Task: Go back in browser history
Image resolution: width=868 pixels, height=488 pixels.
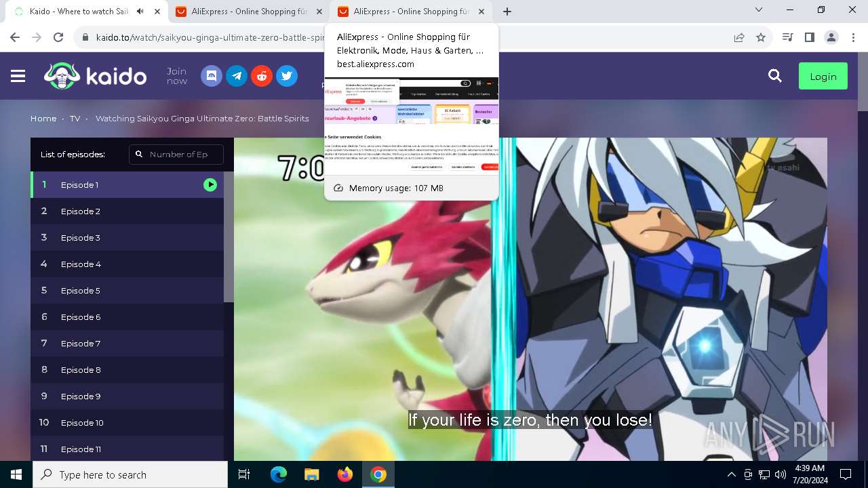Action: (15, 37)
